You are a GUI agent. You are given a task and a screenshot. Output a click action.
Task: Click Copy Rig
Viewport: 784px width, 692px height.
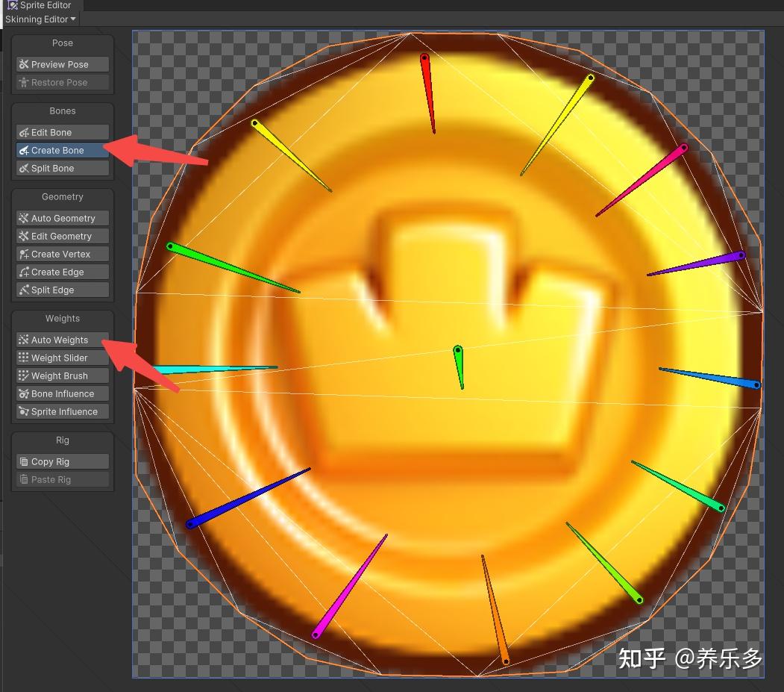coord(63,461)
